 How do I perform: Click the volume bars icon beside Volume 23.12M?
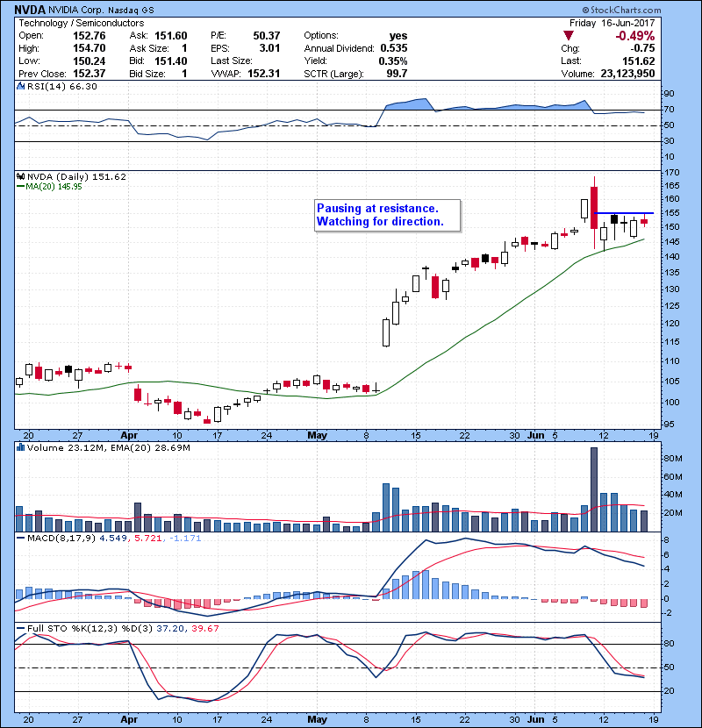click(x=20, y=447)
